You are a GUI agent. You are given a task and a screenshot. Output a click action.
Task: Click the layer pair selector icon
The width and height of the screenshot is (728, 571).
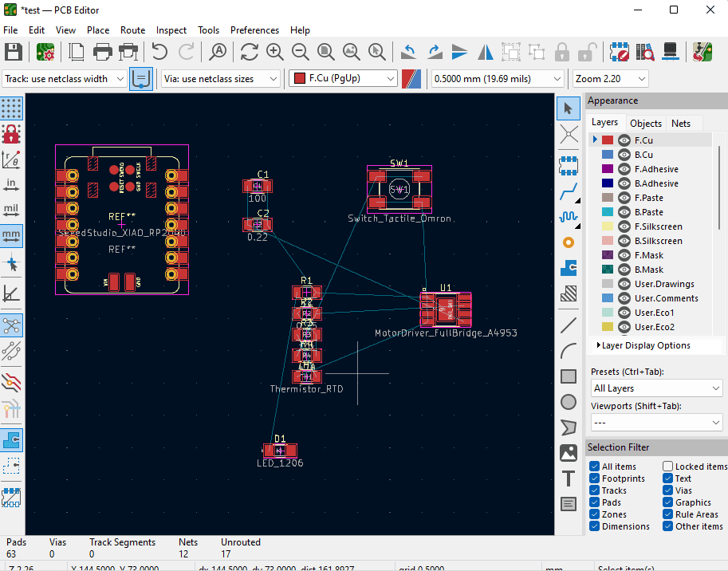411,79
